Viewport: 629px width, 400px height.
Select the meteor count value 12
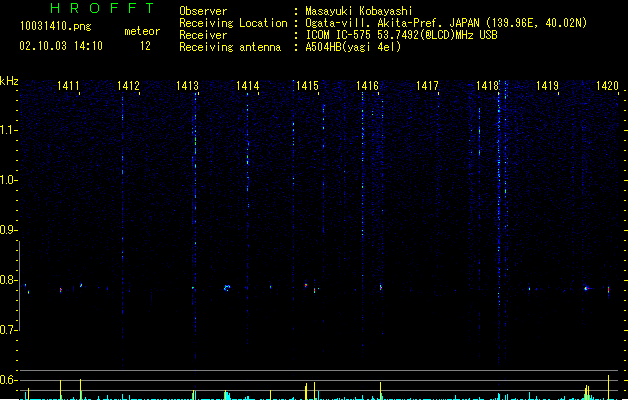point(145,46)
